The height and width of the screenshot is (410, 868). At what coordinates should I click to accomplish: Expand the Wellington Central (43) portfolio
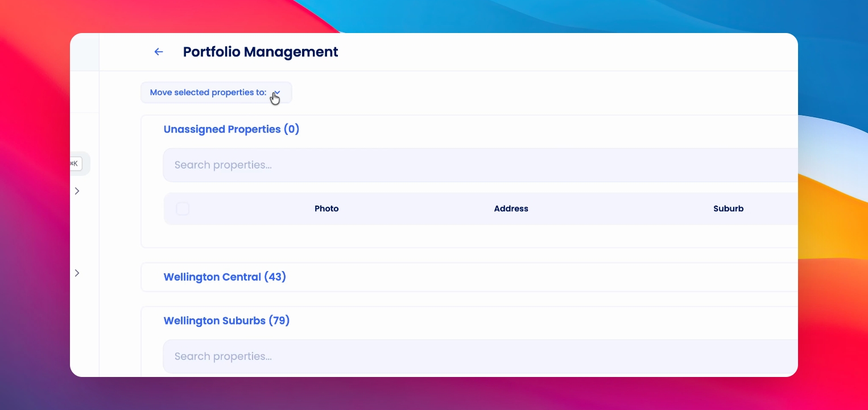(x=225, y=277)
